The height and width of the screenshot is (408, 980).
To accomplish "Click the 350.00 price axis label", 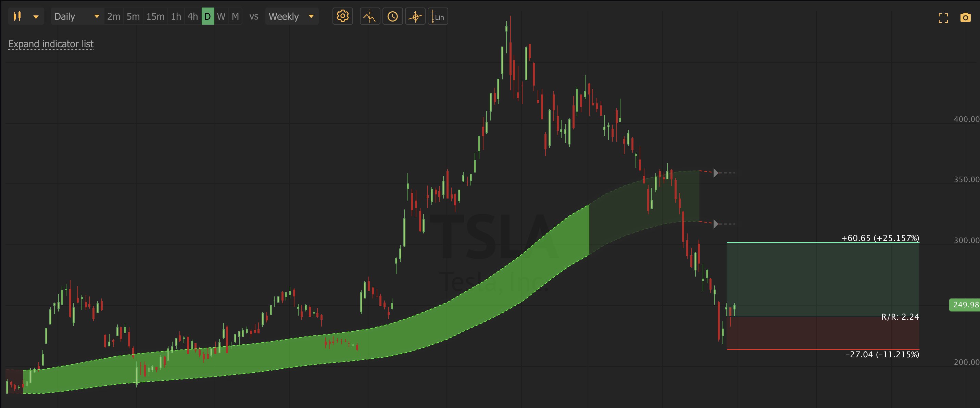I will pyautogui.click(x=966, y=179).
